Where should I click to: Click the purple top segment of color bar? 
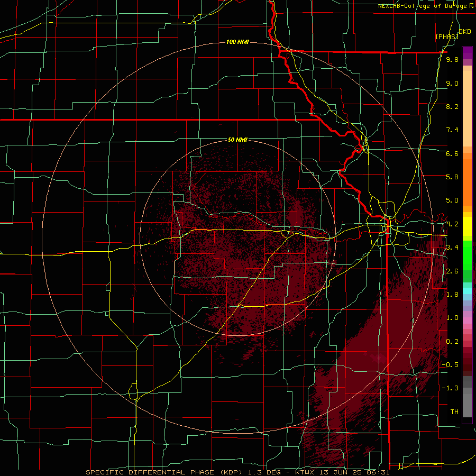pyautogui.click(x=467, y=53)
